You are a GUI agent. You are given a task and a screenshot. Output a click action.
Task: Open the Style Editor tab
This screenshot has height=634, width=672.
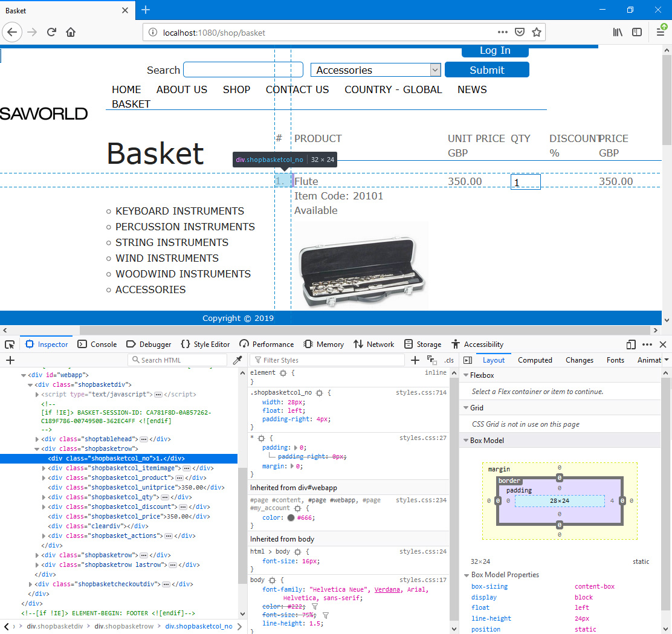pyautogui.click(x=205, y=344)
